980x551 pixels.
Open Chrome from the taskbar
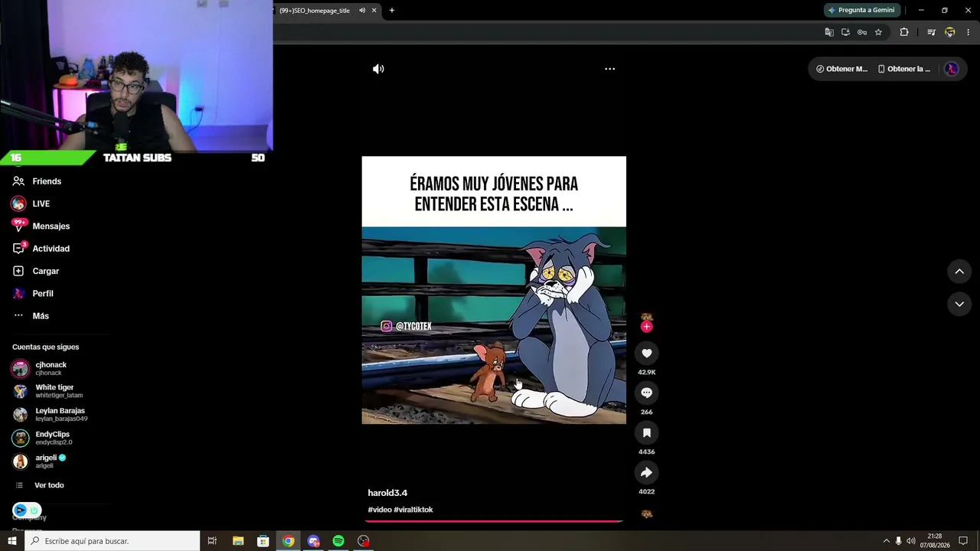288,541
